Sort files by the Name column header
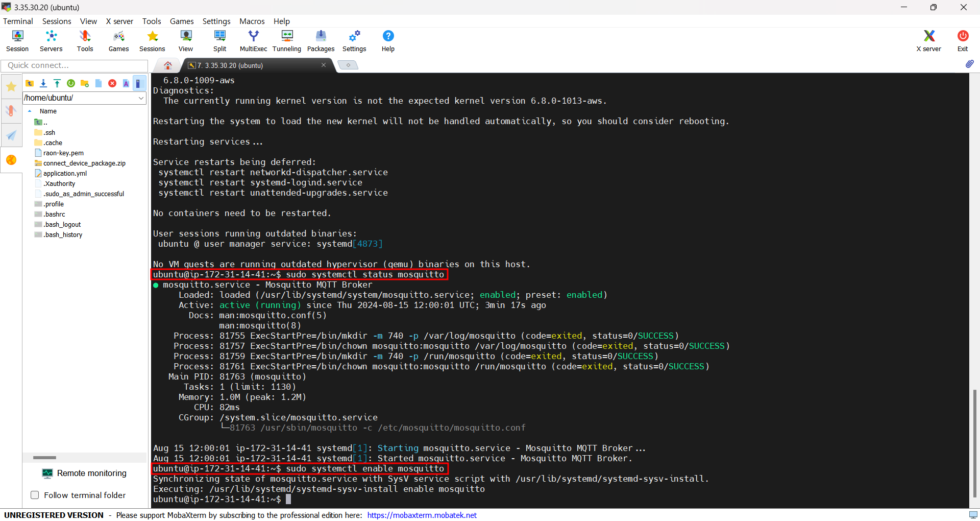This screenshot has height=521, width=980. tap(48, 111)
